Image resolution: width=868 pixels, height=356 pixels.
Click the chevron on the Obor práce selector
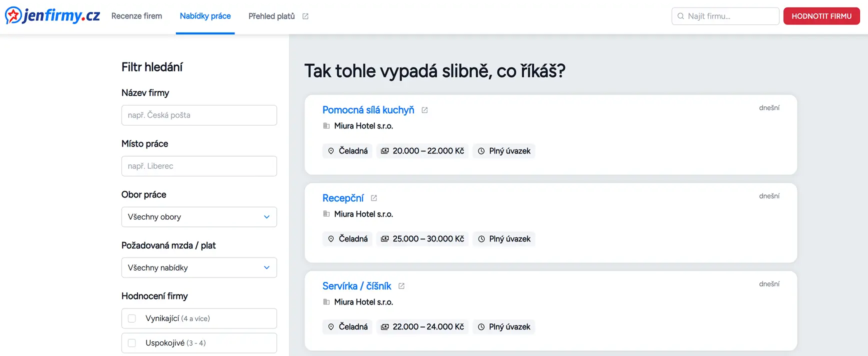(x=266, y=216)
